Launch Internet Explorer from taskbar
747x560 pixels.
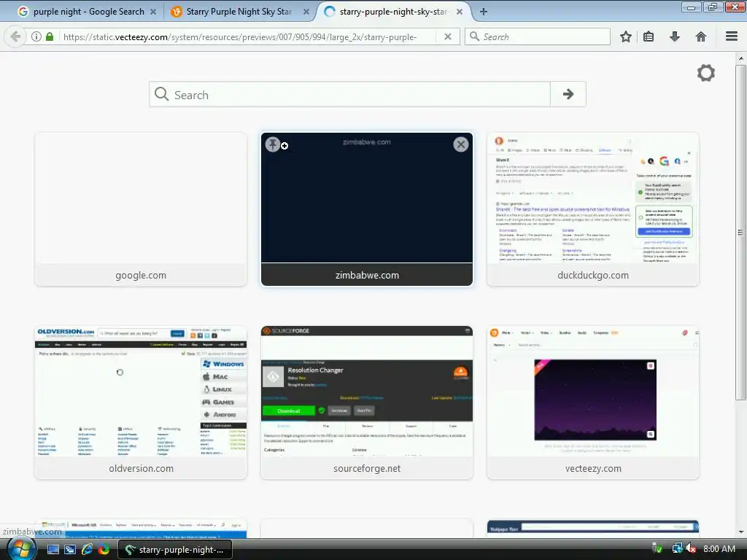(87, 550)
